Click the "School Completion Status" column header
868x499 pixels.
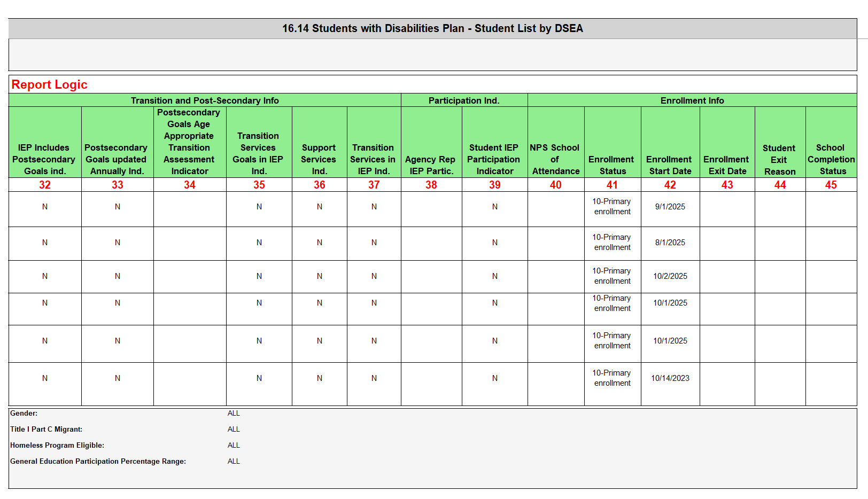831,159
